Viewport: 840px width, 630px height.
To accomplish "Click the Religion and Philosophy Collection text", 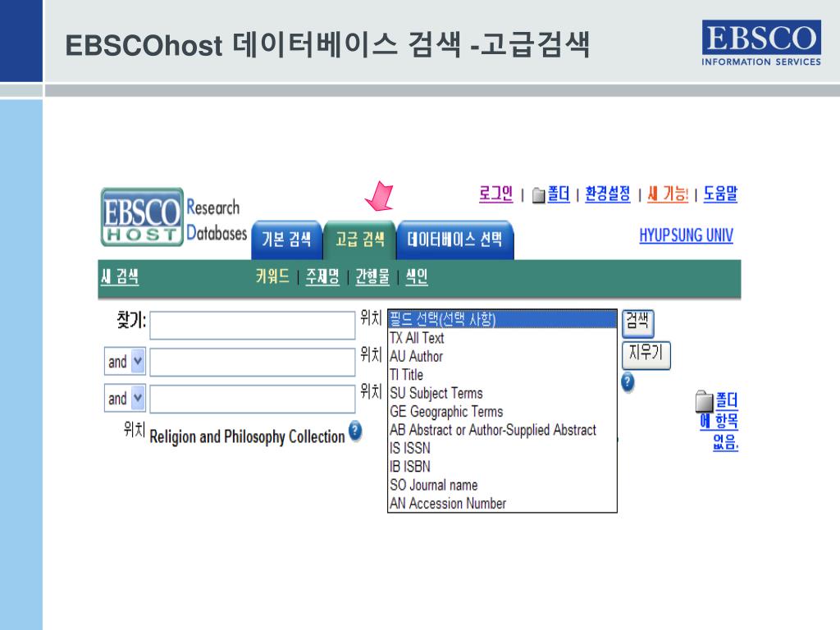I will (x=247, y=436).
